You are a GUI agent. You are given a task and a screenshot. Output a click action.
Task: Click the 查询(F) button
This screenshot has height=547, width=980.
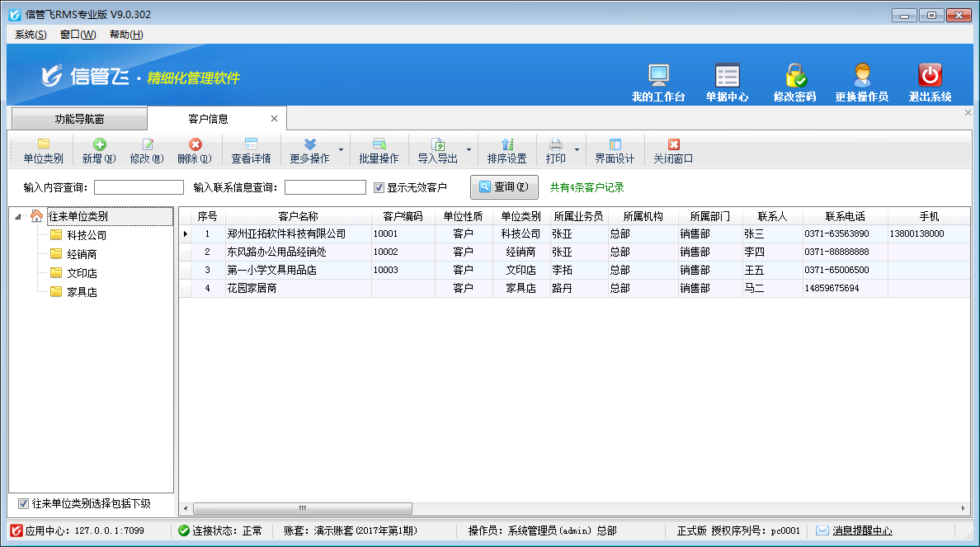click(504, 186)
